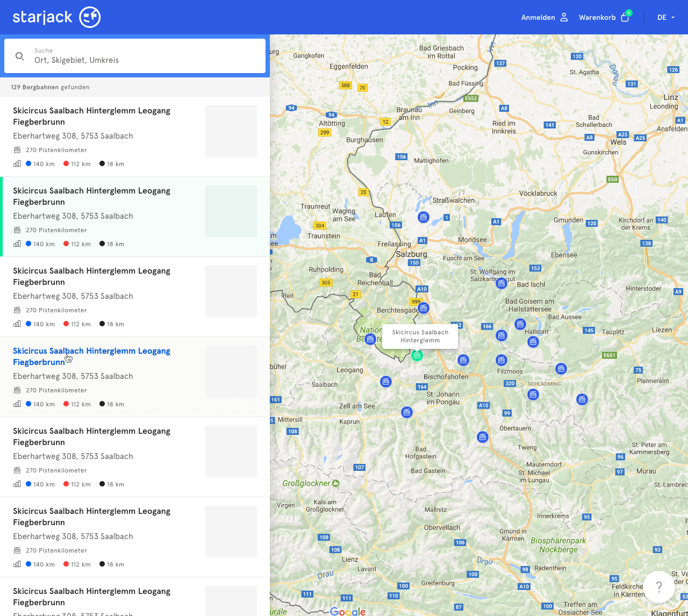Open the DE language dropdown
Screen dimensions: 688x616
pos(666,17)
